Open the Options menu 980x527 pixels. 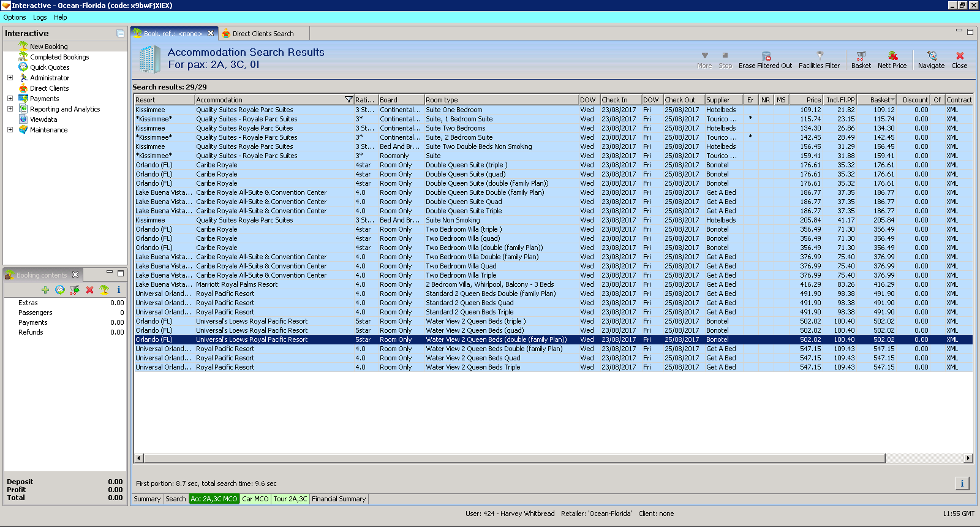click(x=15, y=17)
